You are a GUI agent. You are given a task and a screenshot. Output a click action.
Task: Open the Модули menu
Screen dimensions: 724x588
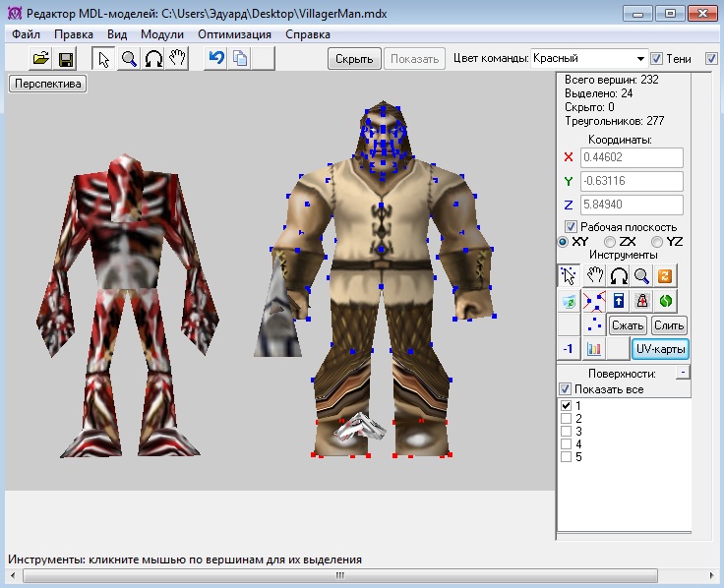pos(162,33)
